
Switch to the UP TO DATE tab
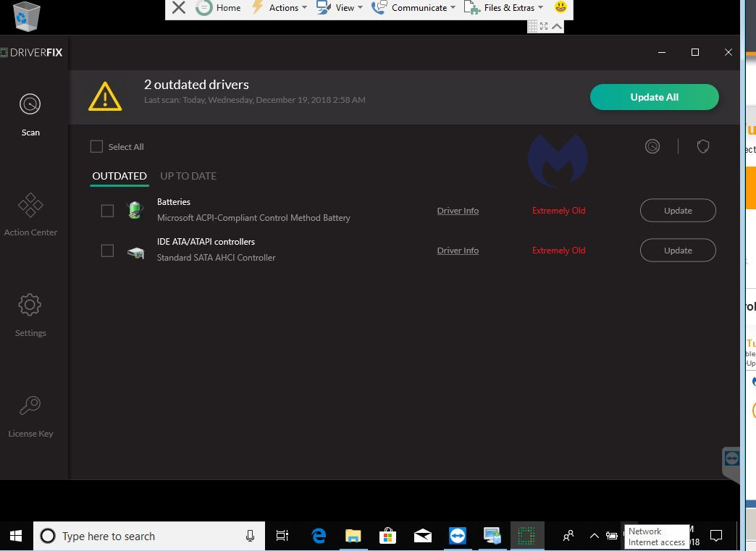click(x=188, y=176)
